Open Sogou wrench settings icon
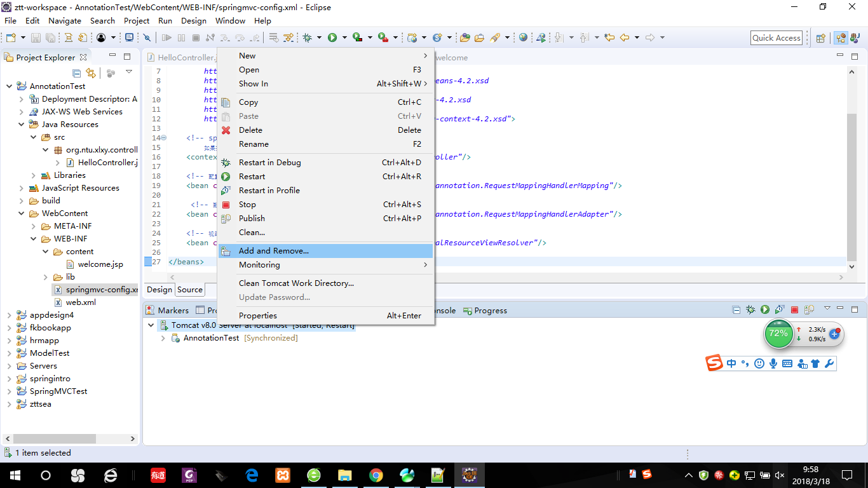868x488 pixels. click(x=829, y=363)
